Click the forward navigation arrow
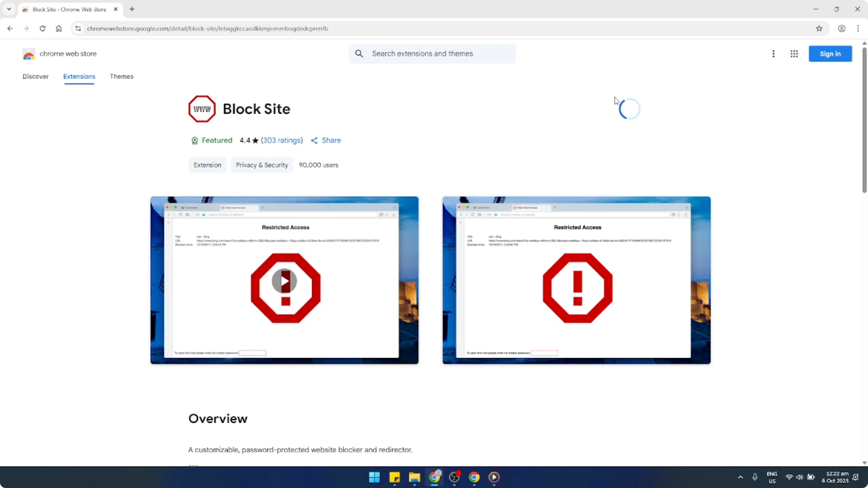 click(26, 29)
